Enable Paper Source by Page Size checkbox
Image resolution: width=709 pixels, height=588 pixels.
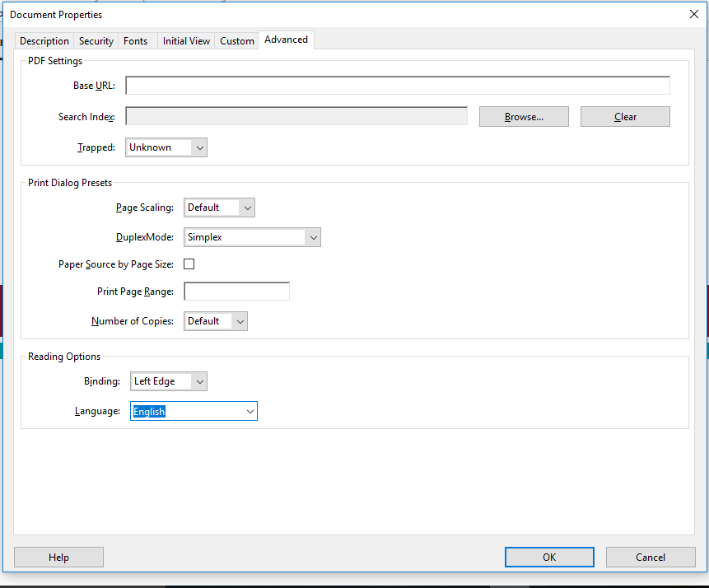[x=189, y=264]
